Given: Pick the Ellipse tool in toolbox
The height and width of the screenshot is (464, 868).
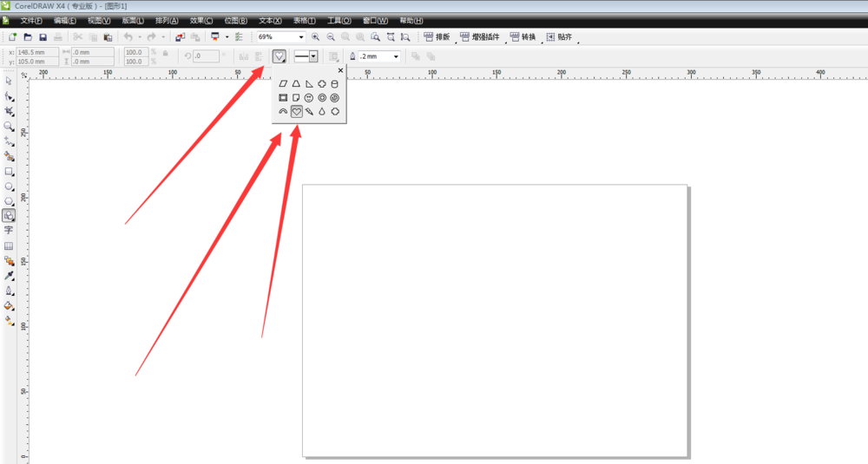Looking at the screenshot, I should click(x=9, y=186).
